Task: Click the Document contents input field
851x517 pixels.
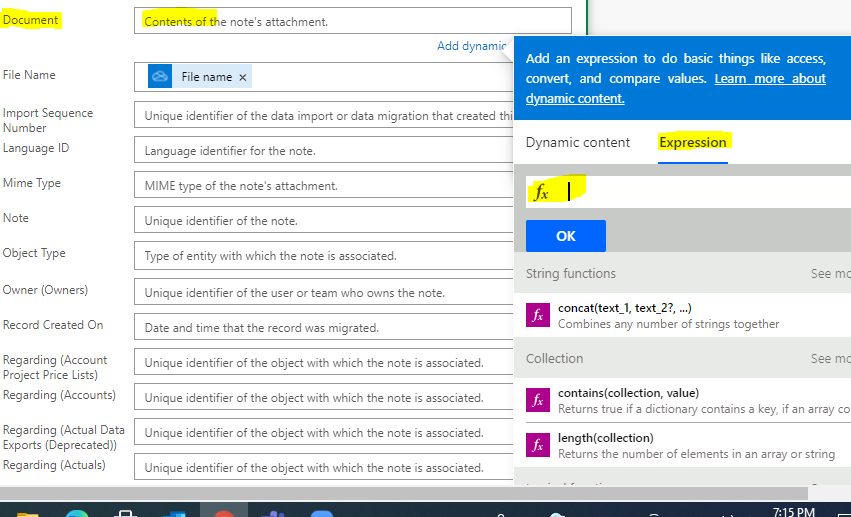Action: point(353,21)
